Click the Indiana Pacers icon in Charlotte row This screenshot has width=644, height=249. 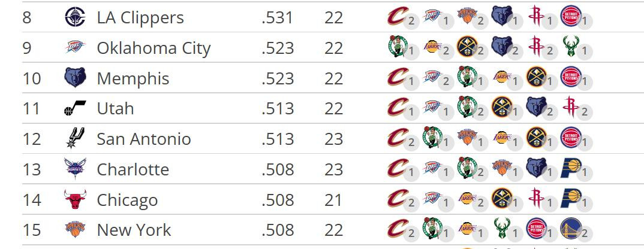point(571,168)
